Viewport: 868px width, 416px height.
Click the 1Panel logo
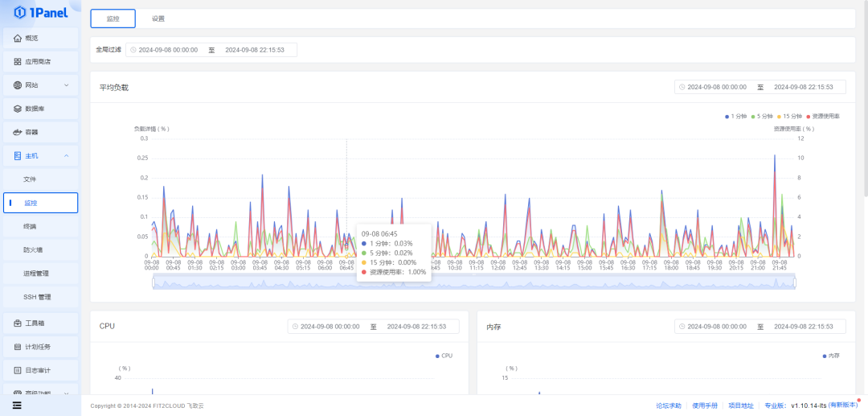click(40, 12)
